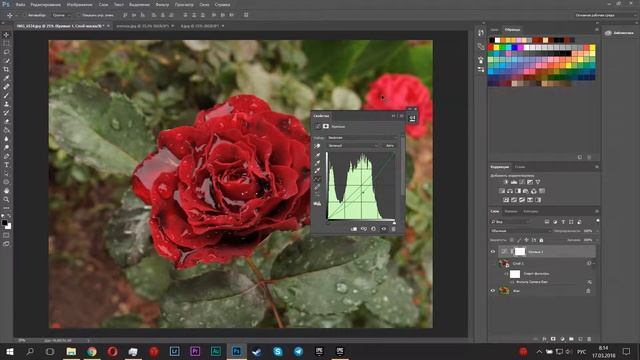
Task: Toggle visibility of the bottom Background layer
Action: (493, 291)
